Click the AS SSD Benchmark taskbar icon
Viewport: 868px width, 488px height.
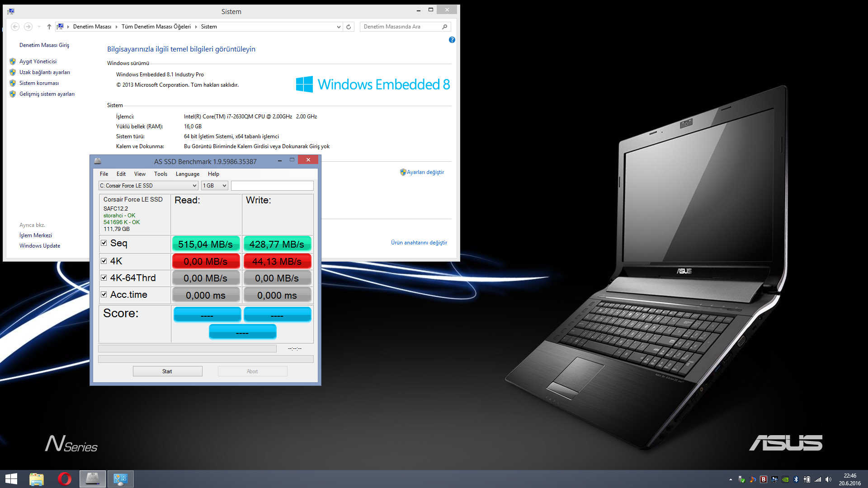pyautogui.click(x=93, y=479)
